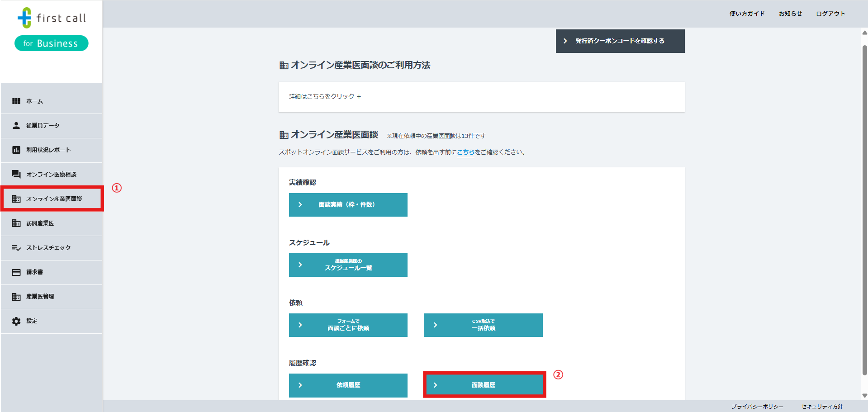The width and height of the screenshot is (868, 412).
Task: Open プライバシーポリシー footer link
Action: click(x=757, y=407)
